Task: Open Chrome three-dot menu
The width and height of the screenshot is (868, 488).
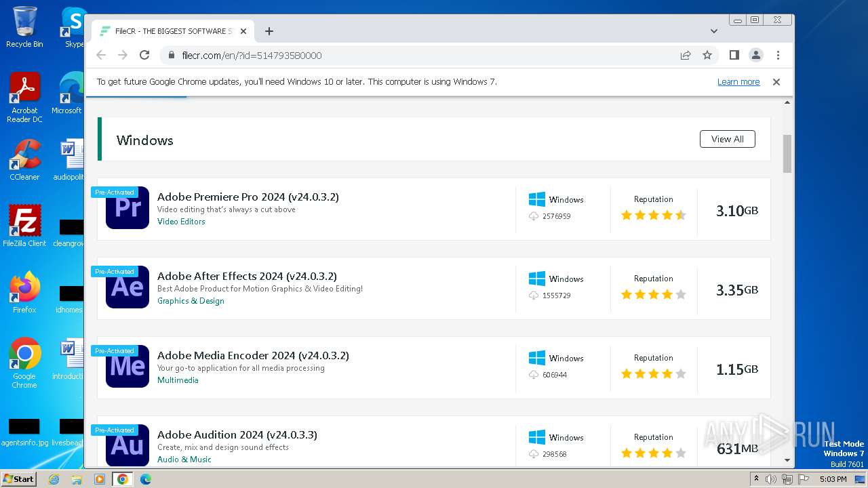Action: (x=778, y=55)
